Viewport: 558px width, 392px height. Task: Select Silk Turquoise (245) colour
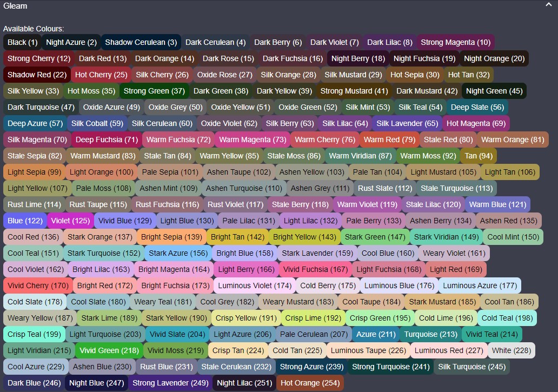(471, 367)
